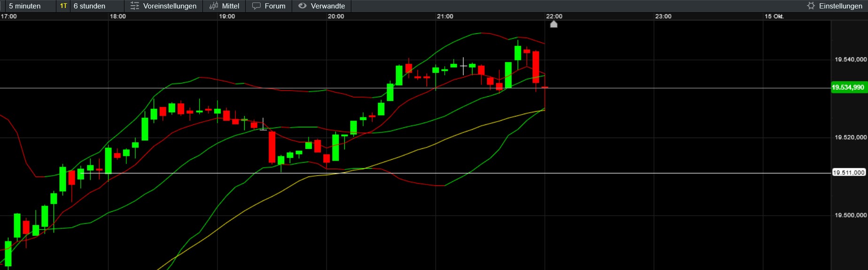The width and height of the screenshot is (868, 270).
Task: Click the 23:00 time axis label
Action: click(663, 16)
